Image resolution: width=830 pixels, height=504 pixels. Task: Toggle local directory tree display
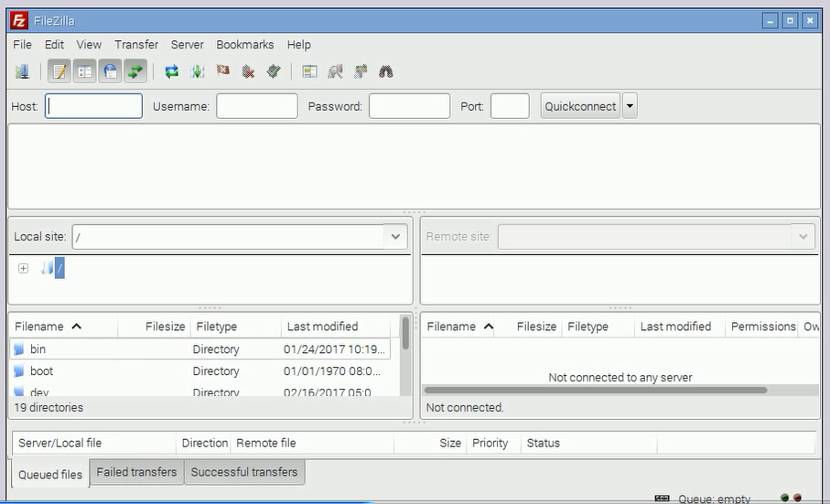[x=85, y=71]
